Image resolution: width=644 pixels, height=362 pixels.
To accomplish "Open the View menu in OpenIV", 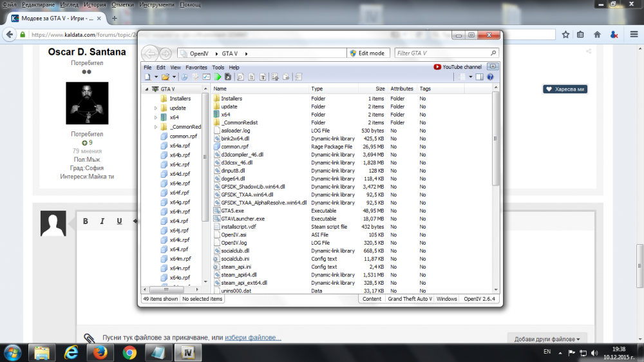I will tap(175, 68).
